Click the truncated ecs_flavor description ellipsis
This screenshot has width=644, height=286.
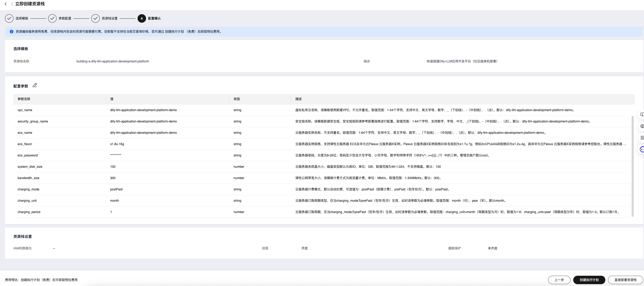coord(625,144)
